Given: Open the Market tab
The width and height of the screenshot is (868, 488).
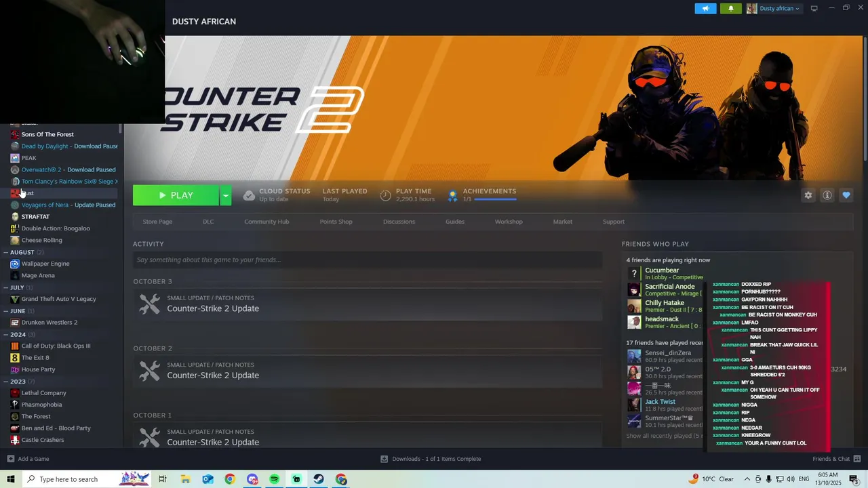Looking at the screenshot, I should [563, 222].
